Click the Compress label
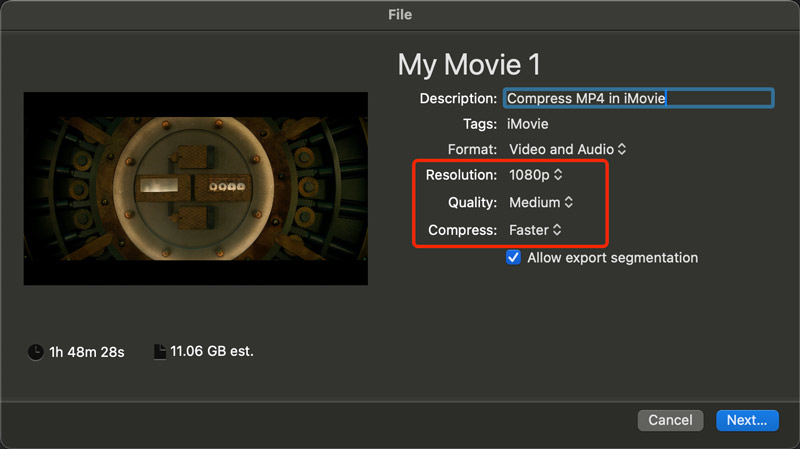800x449 pixels. coord(462,230)
